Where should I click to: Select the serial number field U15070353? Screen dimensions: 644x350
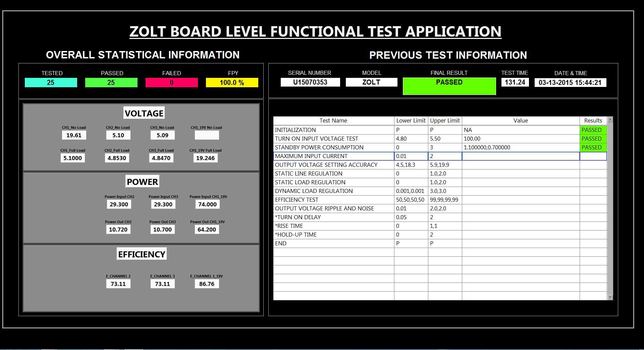(310, 82)
